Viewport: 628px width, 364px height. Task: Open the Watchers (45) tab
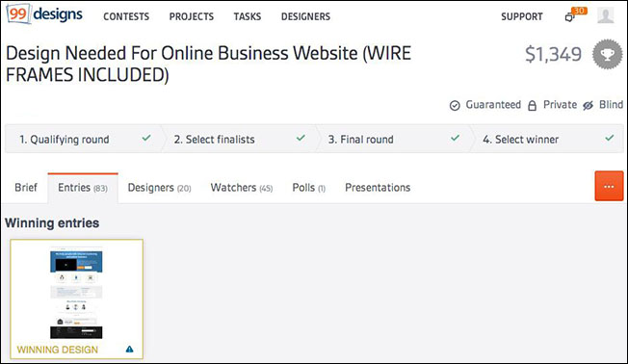[242, 188]
